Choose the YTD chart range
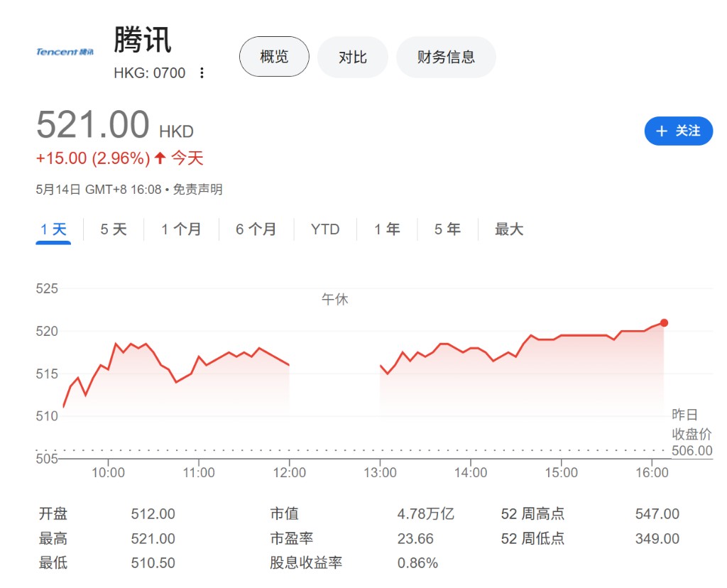Viewport: 727px width, 588px height. [325, 229]
